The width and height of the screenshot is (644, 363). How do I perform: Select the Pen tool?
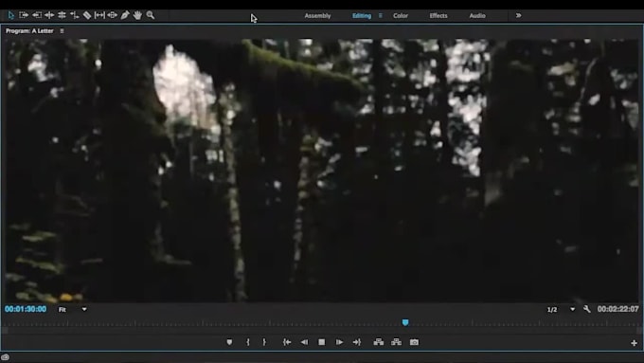(x=125, y=15)
